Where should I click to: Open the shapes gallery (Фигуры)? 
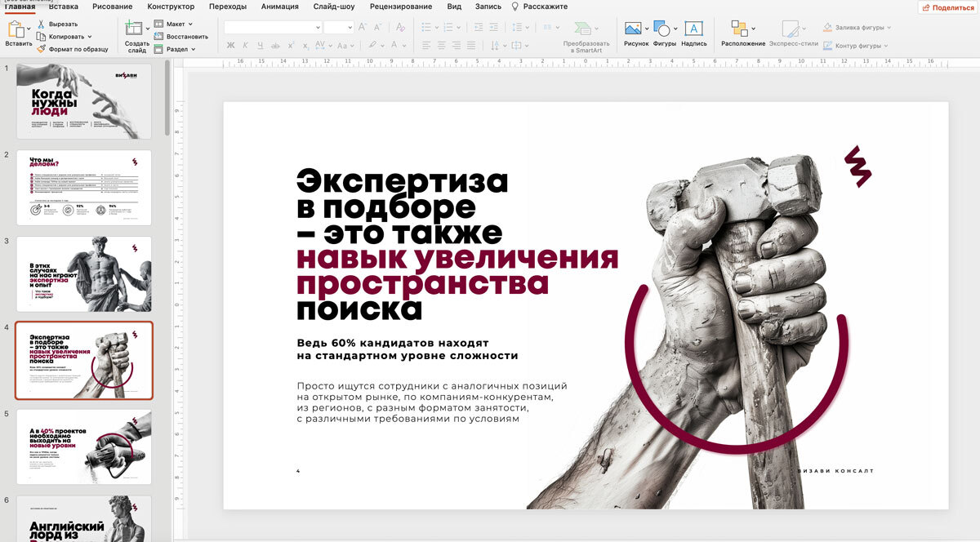(662, 29)
